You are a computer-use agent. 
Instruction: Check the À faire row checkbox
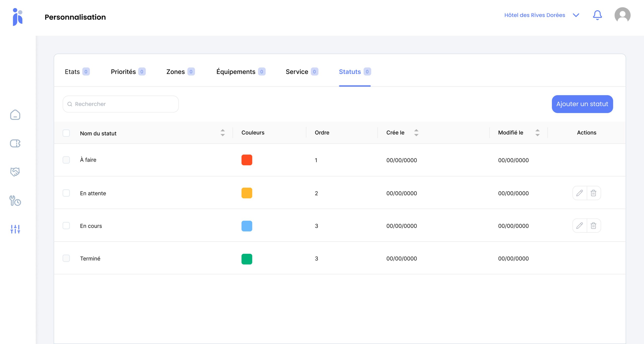[66, 160]
